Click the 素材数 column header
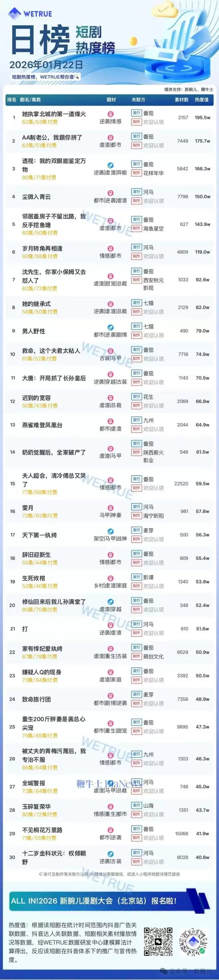 (182, 100)
